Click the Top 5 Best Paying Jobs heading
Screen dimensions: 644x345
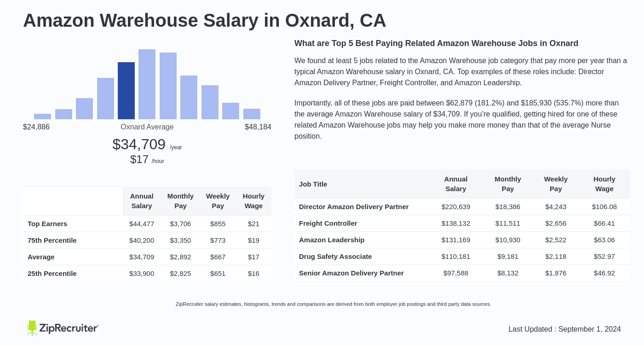(x=436, y=43)
